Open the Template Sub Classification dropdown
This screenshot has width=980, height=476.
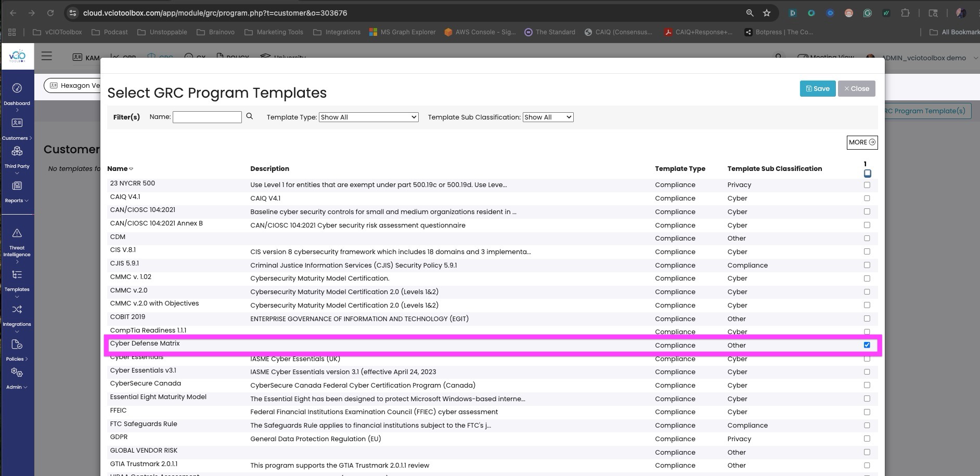click(x=548, y=117)
